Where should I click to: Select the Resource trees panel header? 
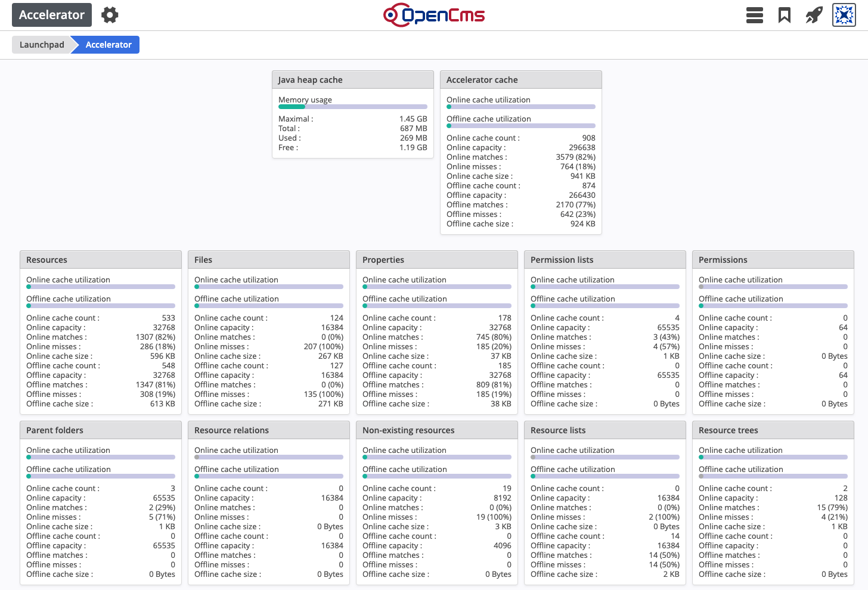pyautogui.click(x=773, y=430)
